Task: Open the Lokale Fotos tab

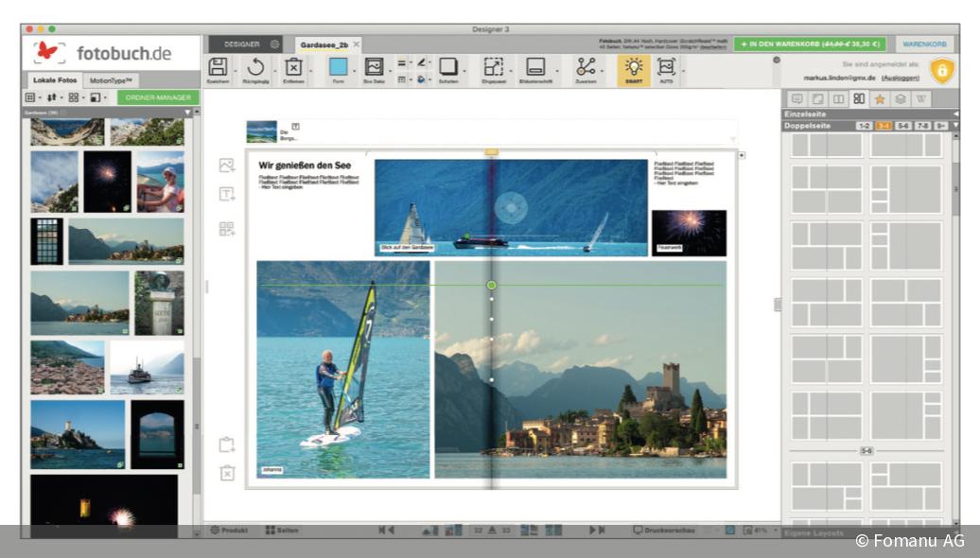Action: coord(55,80)
